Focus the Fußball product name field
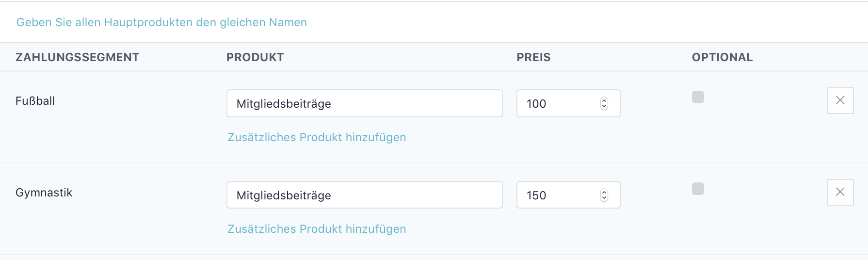868x260 pixels. 364,103
